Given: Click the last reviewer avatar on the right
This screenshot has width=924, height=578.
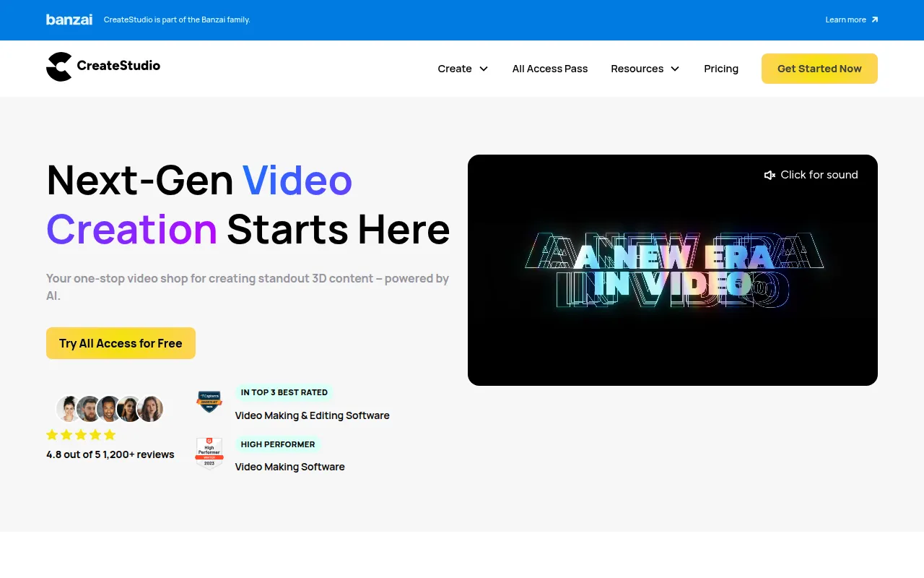Looking at the screenshot, I should coord(150,409).
